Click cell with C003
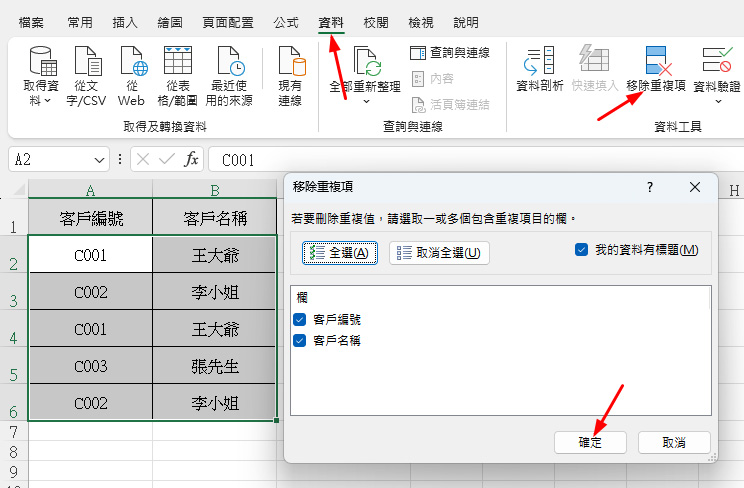Screen dimensions: 744x488 91,366
